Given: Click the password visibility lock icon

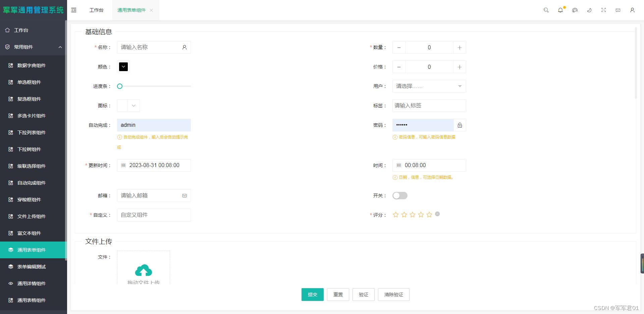Looking at the screenshot, I should pos(460,125).
